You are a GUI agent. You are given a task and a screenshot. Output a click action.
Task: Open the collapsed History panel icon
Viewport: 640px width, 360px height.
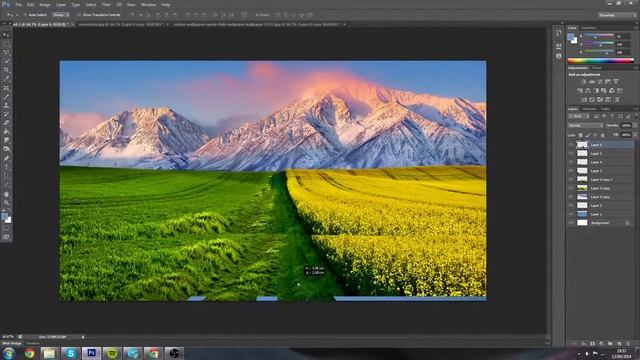tap(558, 33)
